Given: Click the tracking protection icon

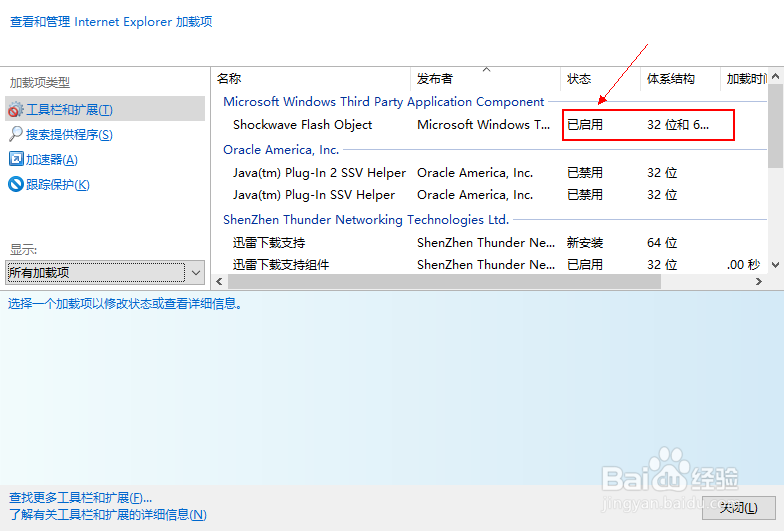Looking at the screenshot, I should tap(16, 184).
